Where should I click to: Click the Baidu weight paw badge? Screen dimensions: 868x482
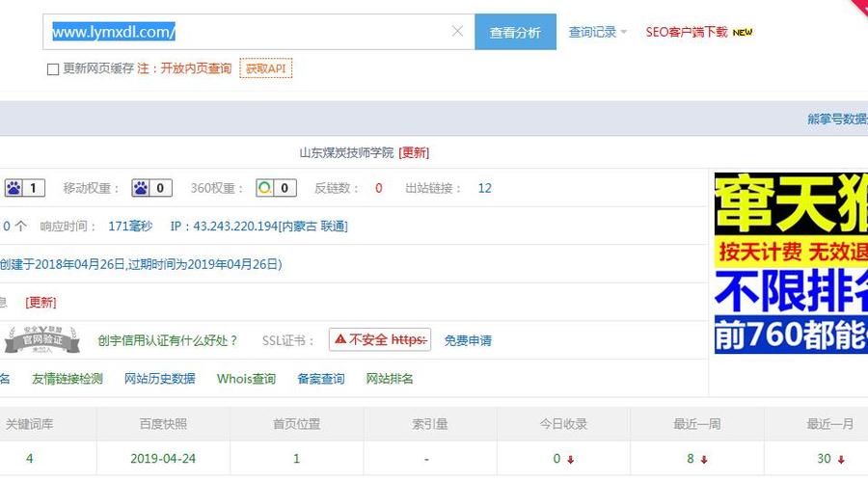tap(25, 188)
